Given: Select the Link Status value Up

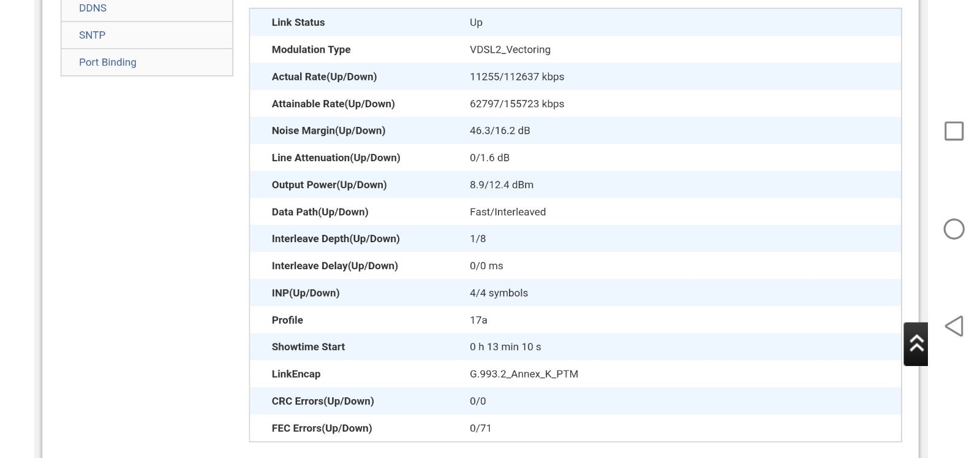Looking at the screenshot, I should click(476, 23).
